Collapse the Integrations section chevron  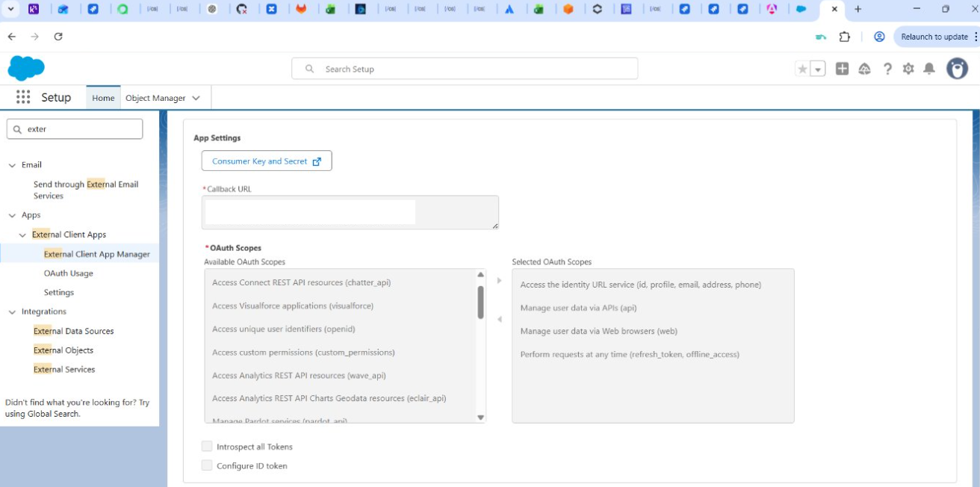(x=12, y=312)
